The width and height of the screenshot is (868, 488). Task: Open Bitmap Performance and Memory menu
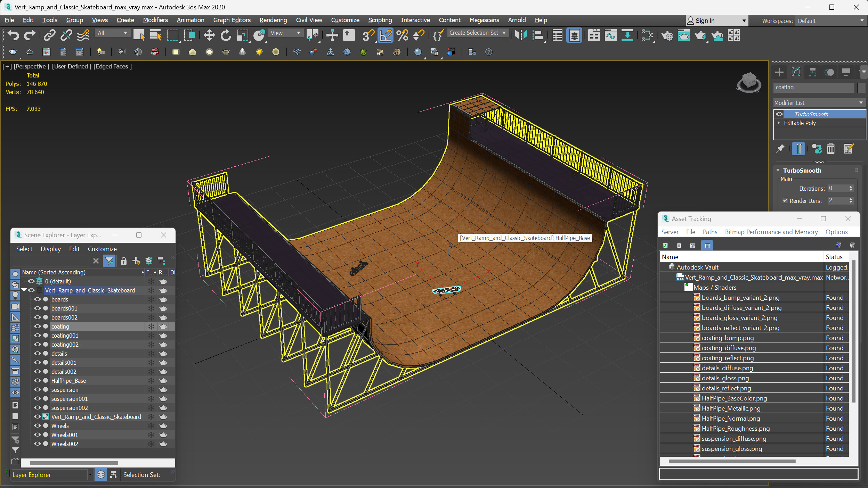[771, 232]
